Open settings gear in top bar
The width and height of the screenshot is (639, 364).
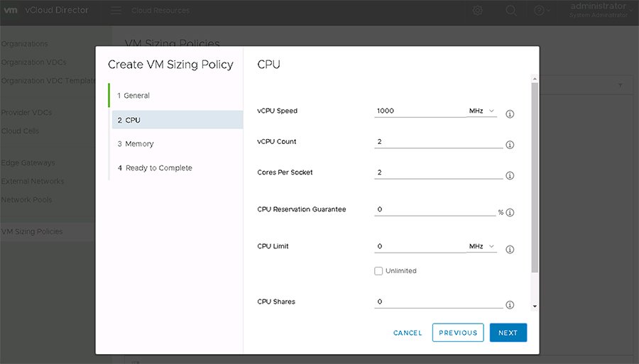pyautogui.click(x=477, y=11)
